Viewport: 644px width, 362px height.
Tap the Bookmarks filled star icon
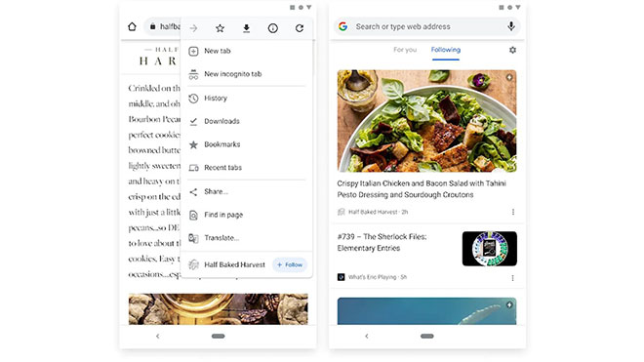(x=193, y=144)
